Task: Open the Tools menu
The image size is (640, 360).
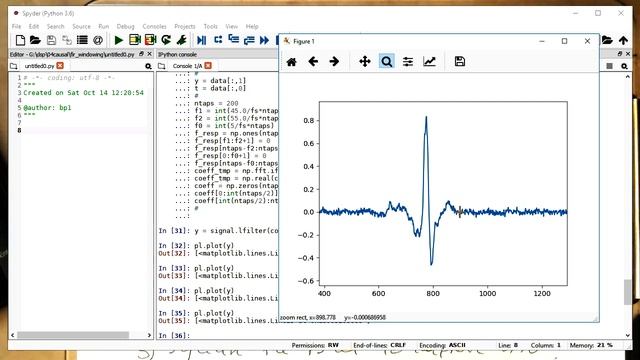Action: (x=211, y=26)
